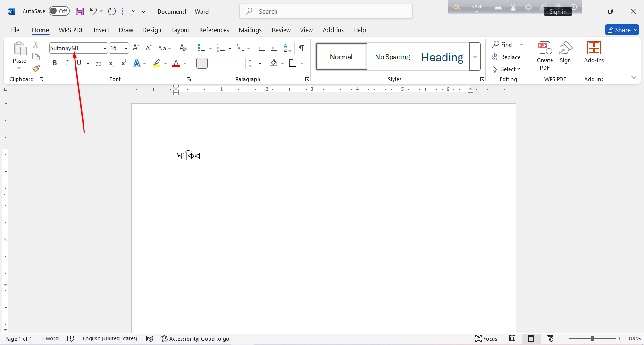Click the Share button
Viewport: 644px width, 345px height.
622,30
